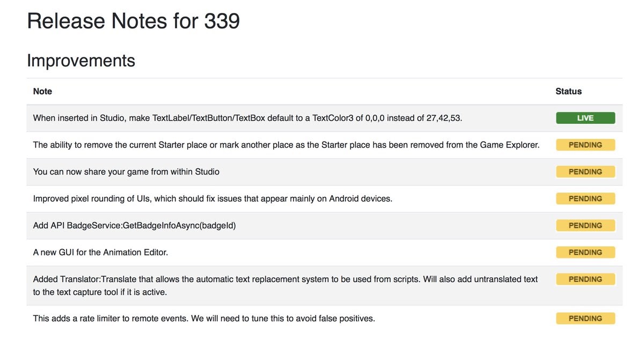
Task: Click the green LIVE status badge
Action: [585, 118]
